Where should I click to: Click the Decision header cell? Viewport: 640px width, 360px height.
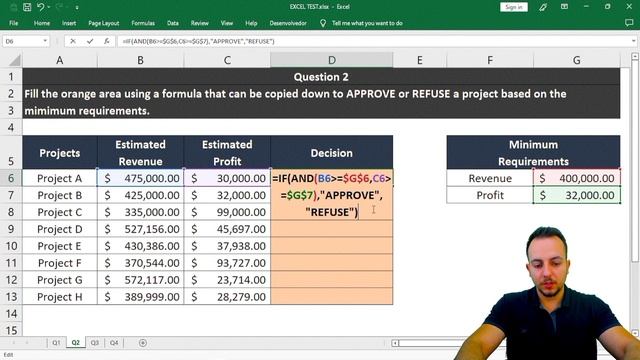point(331,153)
